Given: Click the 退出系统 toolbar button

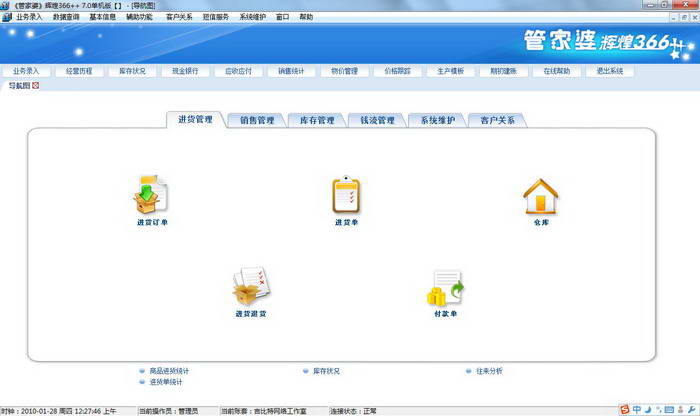Looking at the screenshot, I should (610, 71).
